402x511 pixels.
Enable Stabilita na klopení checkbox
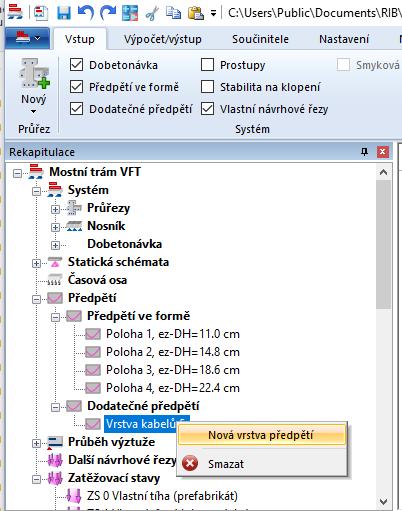tap(207, 87)
